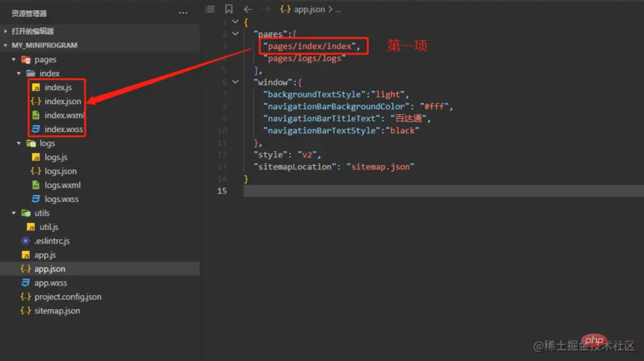
Task: Open app.js in the file tree
Action: (x=44, y=255)
